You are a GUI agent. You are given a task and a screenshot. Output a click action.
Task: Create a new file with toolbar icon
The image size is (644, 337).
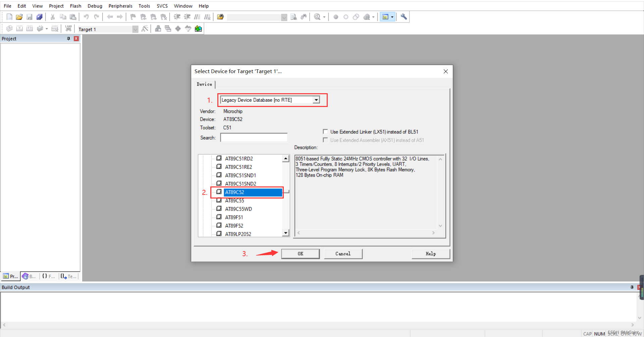pyautogui.click(x=9, y=17)
